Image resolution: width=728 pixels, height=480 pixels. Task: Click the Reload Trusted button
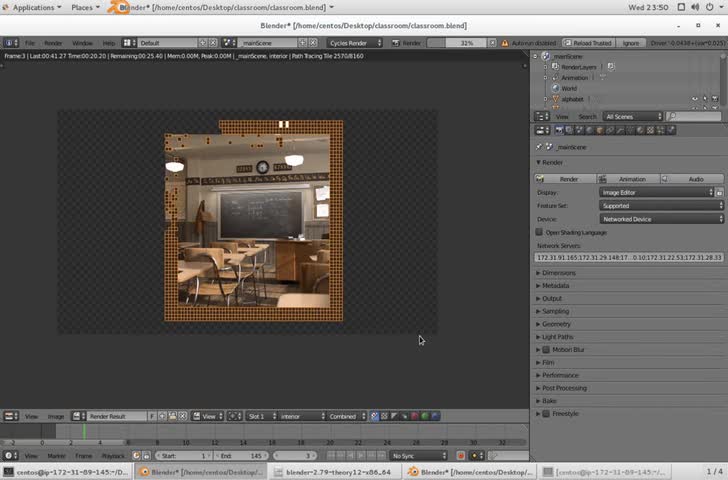(588, 43)
